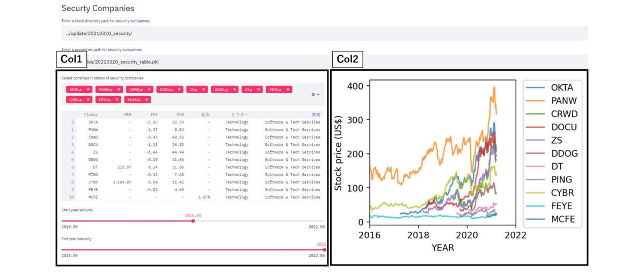Click the PSR value 4.68
644x272 pixels.
click(x=179, y=190)
